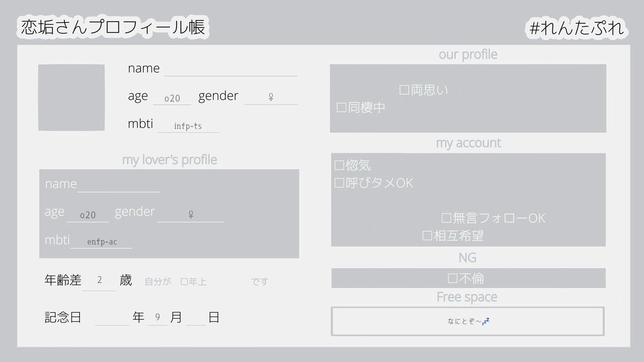Click the 記念日 month field showing 9
Screen dimensions: 644x362
coord(157,317)
